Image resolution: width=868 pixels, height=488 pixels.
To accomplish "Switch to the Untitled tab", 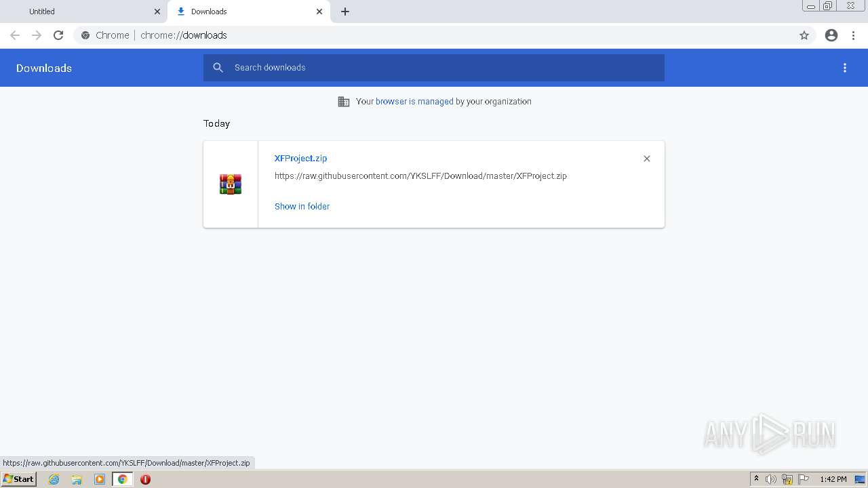I will [83, 12].
